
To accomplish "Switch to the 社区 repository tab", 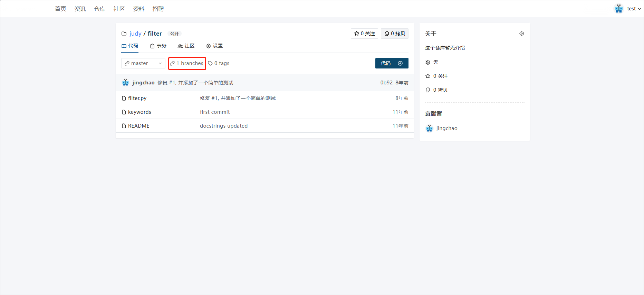I will (x=186, y=46).
